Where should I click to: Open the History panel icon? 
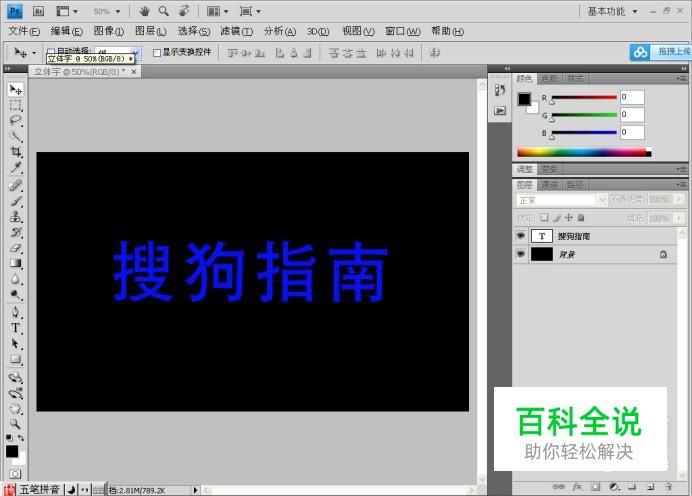pos(500,90)
